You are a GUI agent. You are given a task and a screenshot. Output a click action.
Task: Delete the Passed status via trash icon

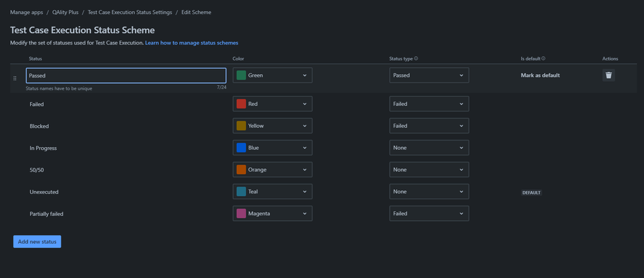click(x=609, y=75)
